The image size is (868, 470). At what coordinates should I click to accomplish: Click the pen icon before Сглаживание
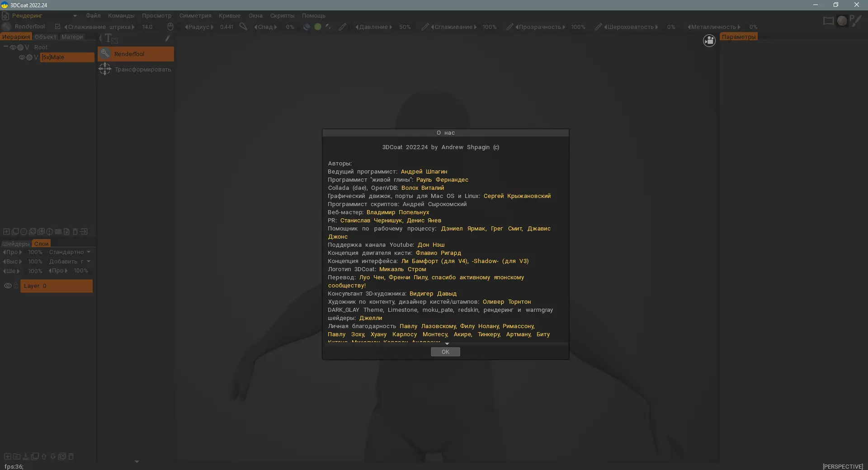425,27
